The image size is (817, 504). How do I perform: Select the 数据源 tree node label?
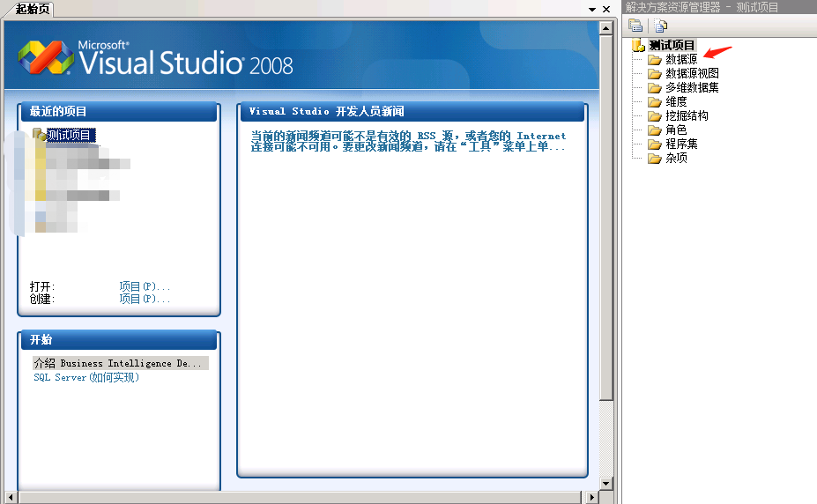point(681,59)
